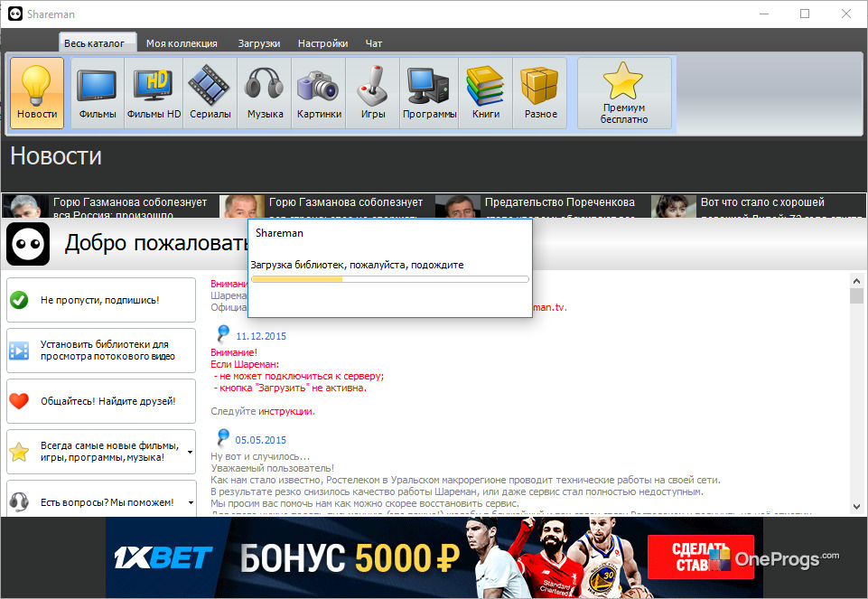Open the Музыка headphones category

(265, 93)
